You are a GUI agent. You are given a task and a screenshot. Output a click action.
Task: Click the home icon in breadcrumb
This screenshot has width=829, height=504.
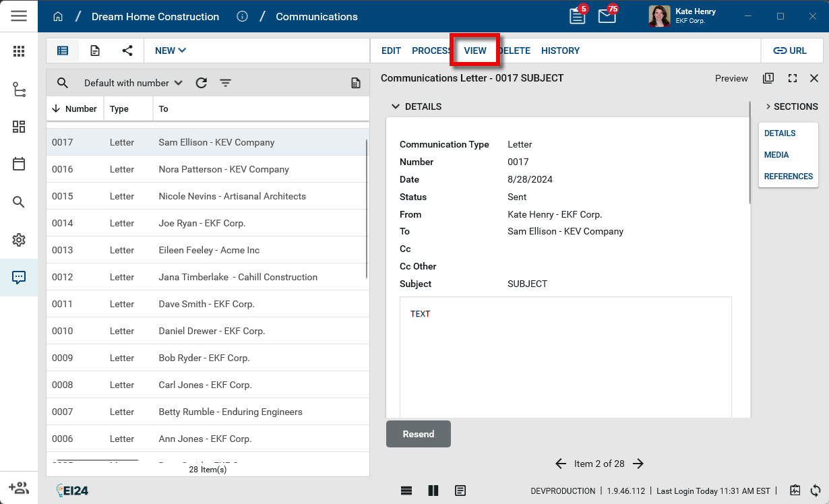point(58,16)
